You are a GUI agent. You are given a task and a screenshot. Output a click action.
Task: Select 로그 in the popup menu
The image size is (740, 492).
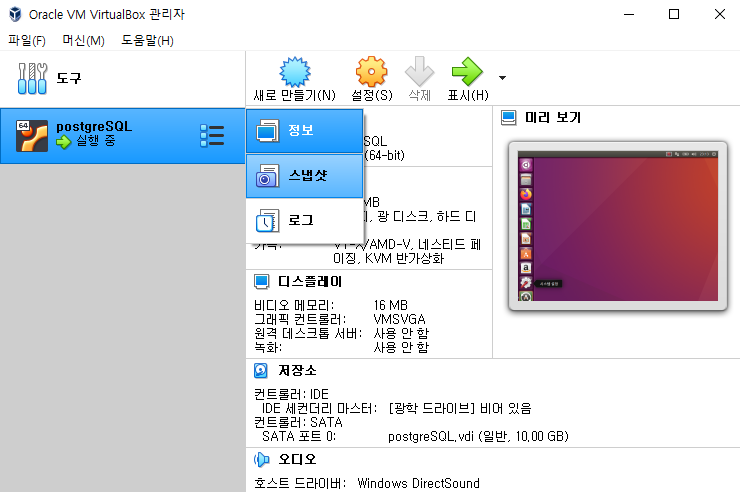pos(304,220)
